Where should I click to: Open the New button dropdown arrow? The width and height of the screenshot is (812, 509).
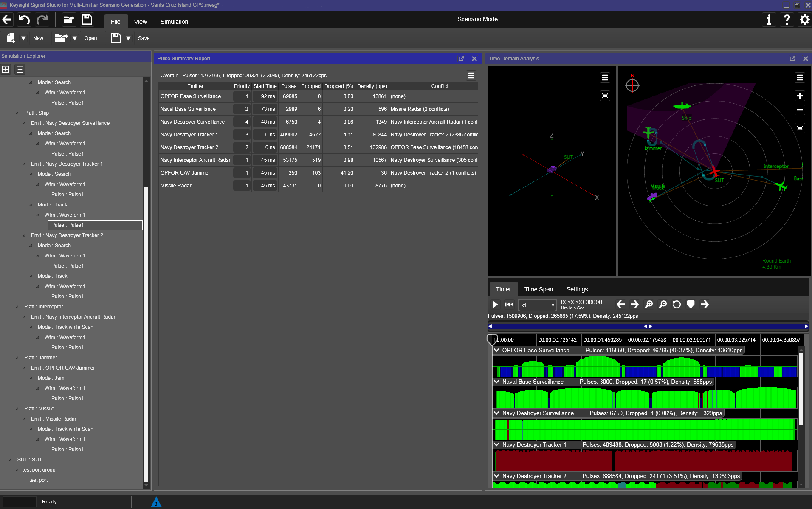click(24, 38)
